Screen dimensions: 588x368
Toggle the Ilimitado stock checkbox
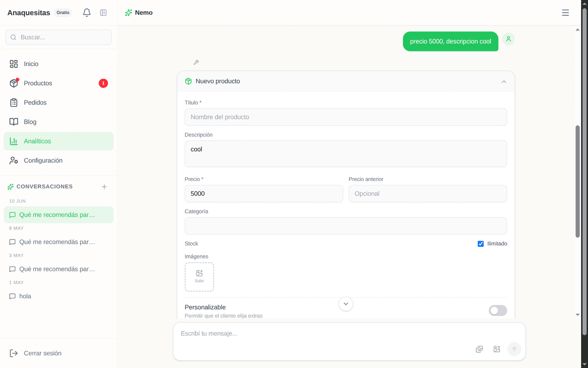coord(481,244)
